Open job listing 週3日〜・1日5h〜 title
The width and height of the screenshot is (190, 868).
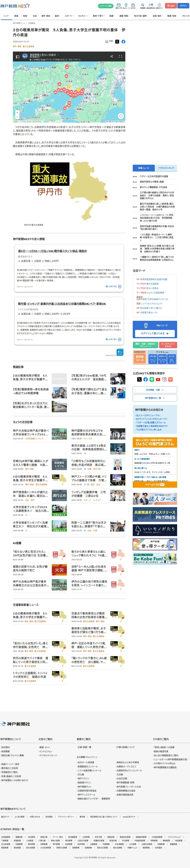coord(53,251)
